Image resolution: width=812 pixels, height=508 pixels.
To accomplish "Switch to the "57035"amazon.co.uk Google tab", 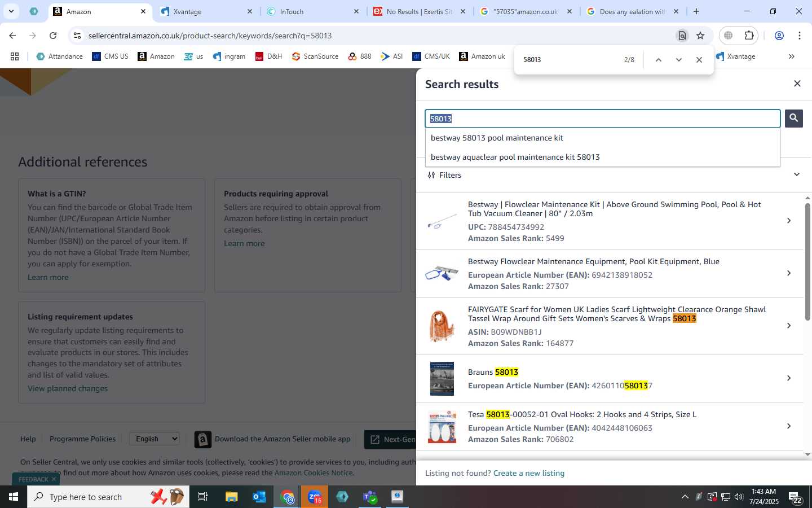I will coord(525,11).
